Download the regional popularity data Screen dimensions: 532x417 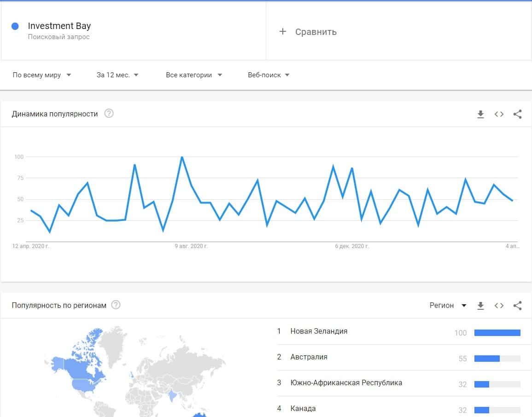click(x=480, y=306)
